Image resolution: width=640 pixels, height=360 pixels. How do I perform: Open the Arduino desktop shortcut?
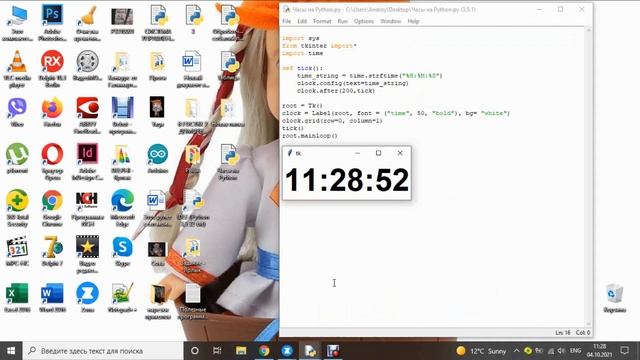(x=158, y=158)
